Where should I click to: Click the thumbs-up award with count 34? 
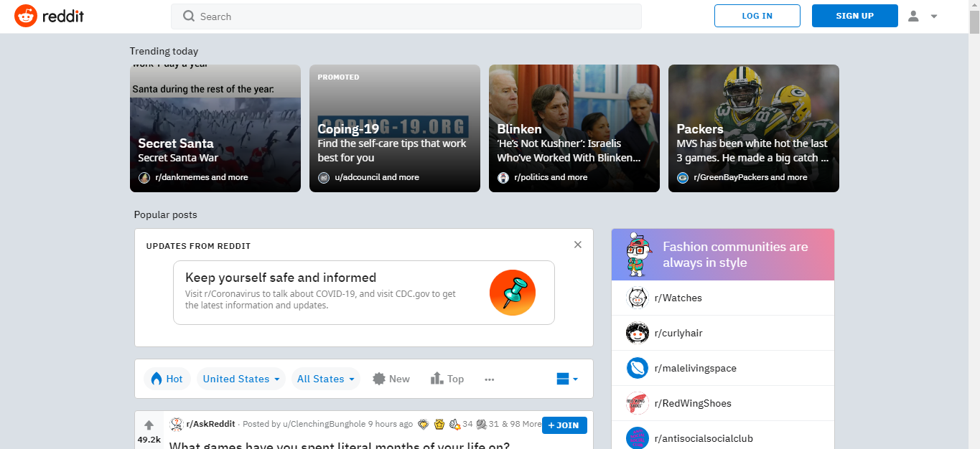pos(455,424)
